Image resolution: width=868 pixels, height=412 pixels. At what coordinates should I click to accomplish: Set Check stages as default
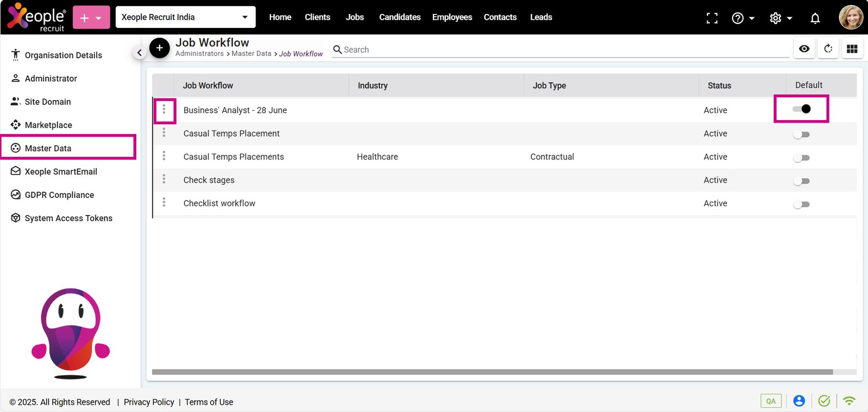(802, 181)
